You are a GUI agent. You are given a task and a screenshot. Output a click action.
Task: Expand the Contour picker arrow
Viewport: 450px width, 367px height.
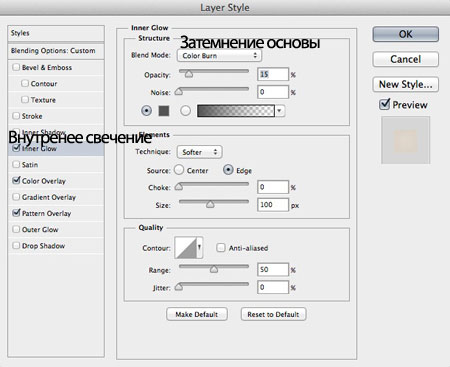(x=199, y=248)
